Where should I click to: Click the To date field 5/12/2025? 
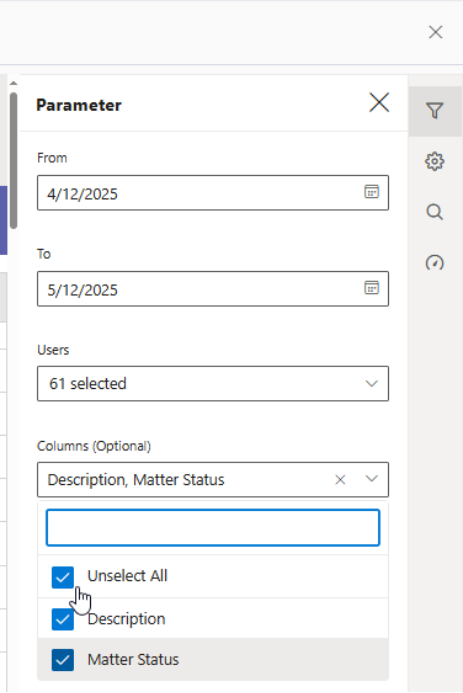click(x=213, y=289)
